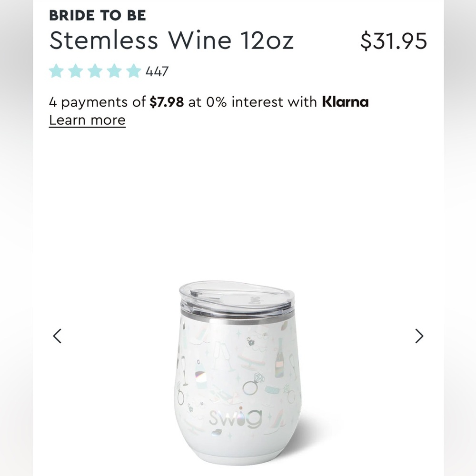Select the fourth rating star
This screenshot has height=476, width=476.
(115, 71)
